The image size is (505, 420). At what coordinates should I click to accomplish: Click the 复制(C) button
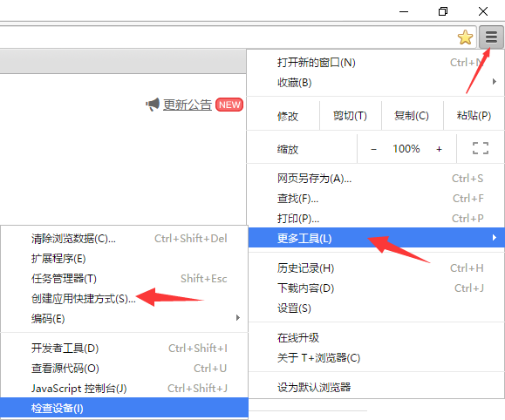coord(413,116)
